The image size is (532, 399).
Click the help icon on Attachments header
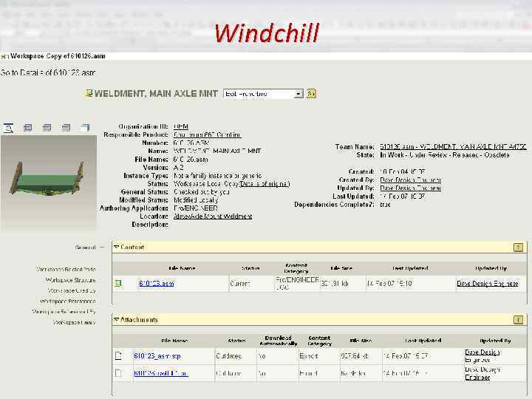[518, 320]
